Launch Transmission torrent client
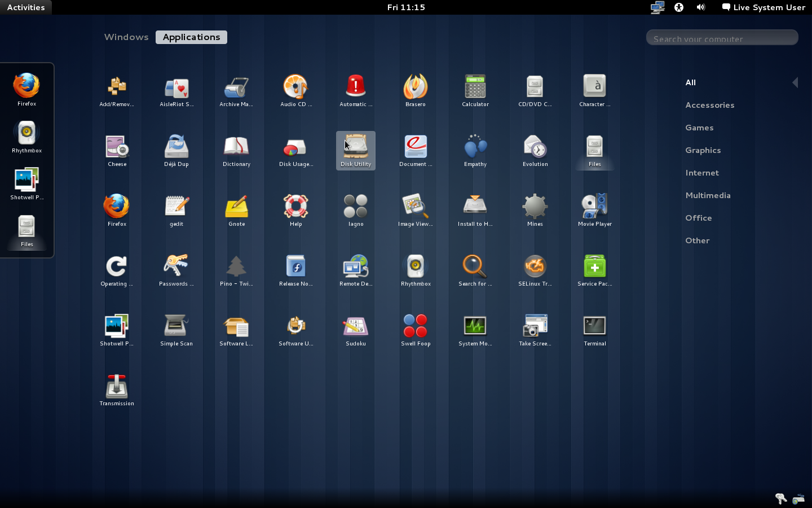This screenshot has height=508, width=812. pyautogui.click(x=117, y=391)
